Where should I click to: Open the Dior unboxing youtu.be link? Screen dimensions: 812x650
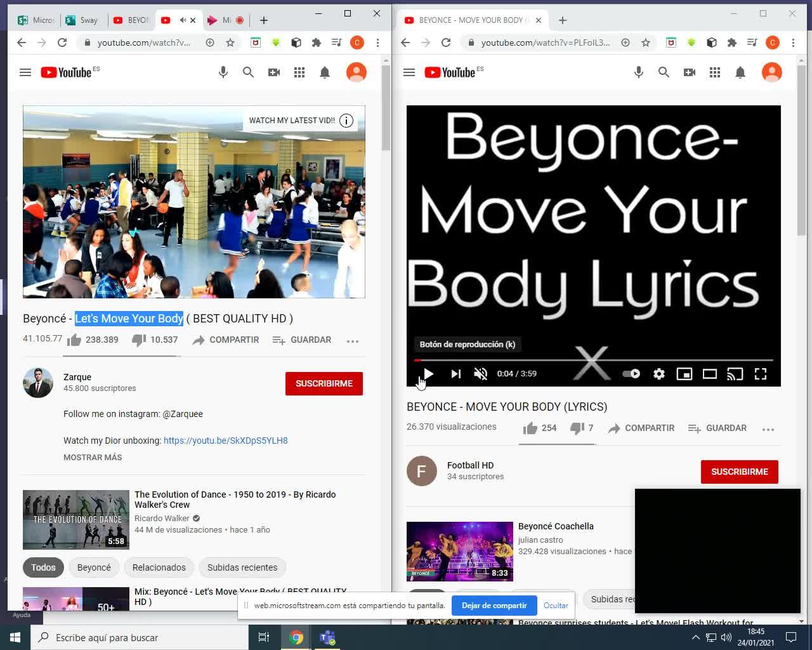tap(225, 441)
